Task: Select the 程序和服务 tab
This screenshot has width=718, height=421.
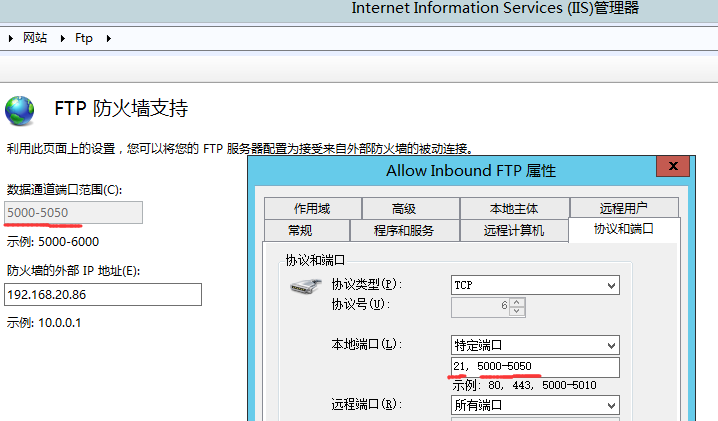Action: tap(404, 230)
